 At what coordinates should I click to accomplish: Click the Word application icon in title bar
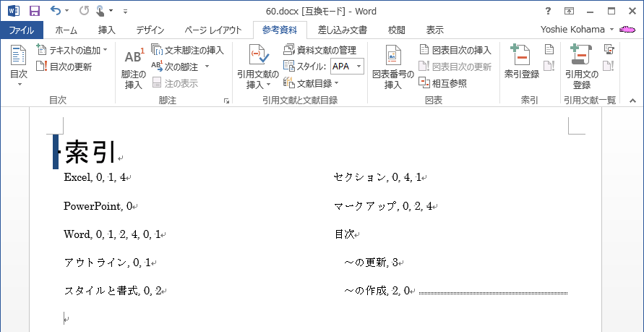pyautogui.click(x=14, y=11)
